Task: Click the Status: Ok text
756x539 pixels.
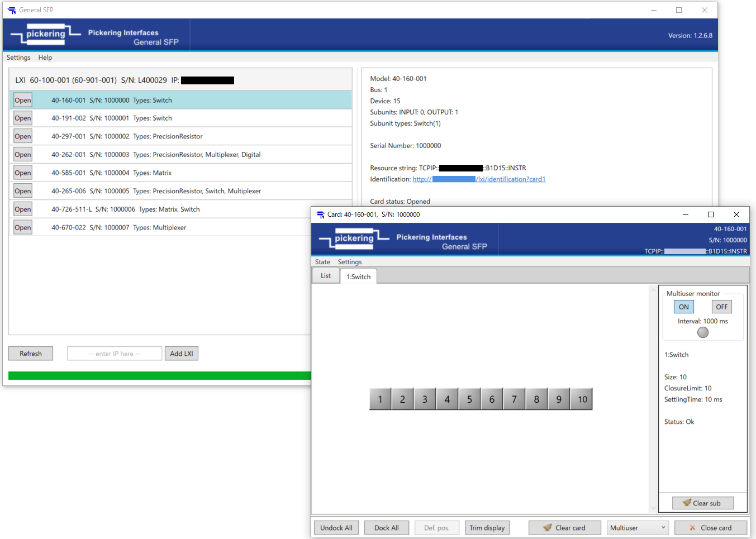Action: 679,422
